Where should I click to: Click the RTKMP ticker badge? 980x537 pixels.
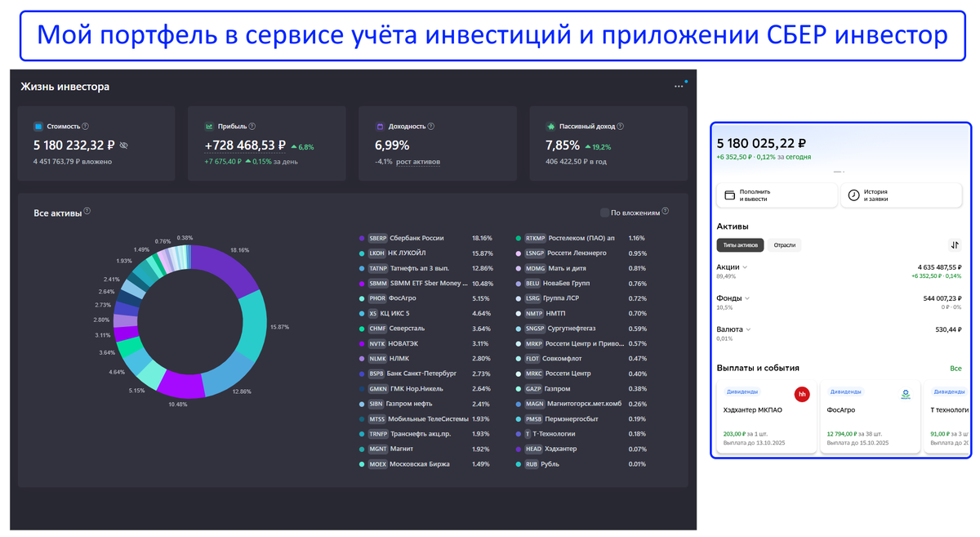click(535, 239)
